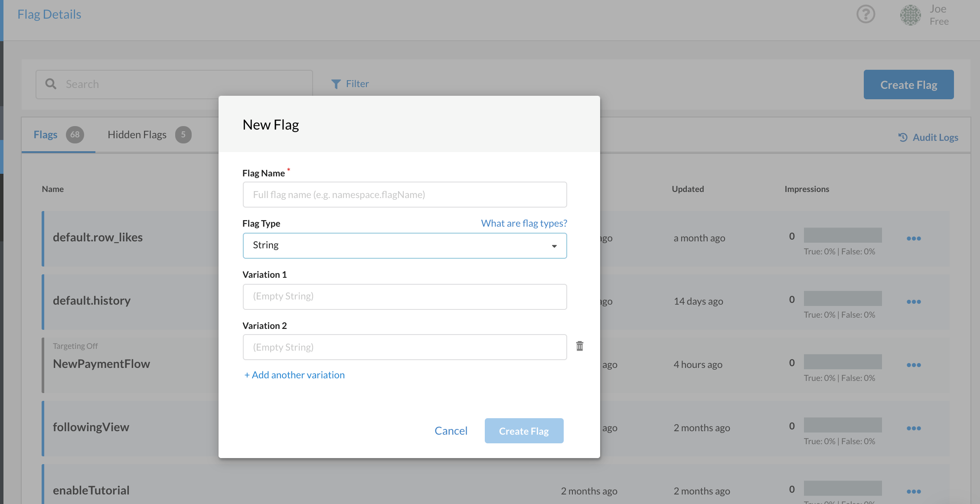Click the Filter funnel icon
The image size is (980, 504).
click(336, 84)
